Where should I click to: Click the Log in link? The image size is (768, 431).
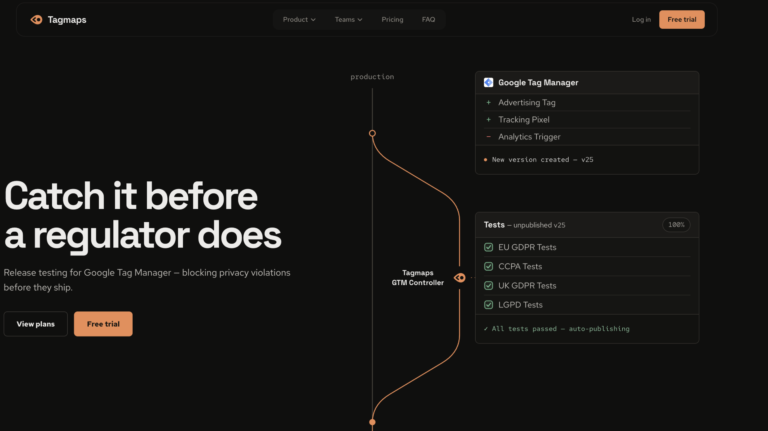(641, 20)
